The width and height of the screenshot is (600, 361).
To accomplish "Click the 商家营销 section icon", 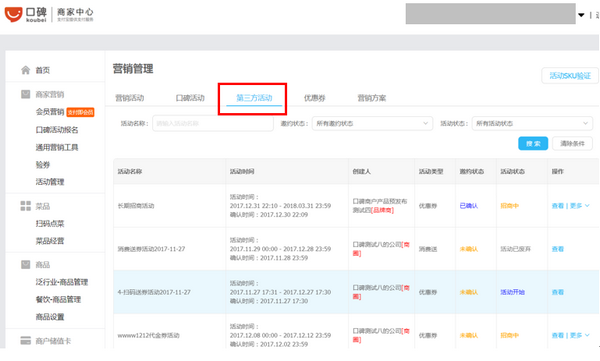I will [25, 94].
